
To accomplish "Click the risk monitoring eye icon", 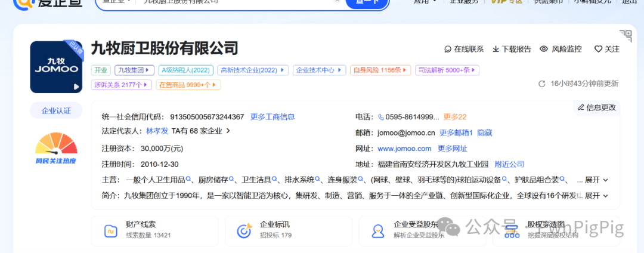I will (x=544, y=49).
